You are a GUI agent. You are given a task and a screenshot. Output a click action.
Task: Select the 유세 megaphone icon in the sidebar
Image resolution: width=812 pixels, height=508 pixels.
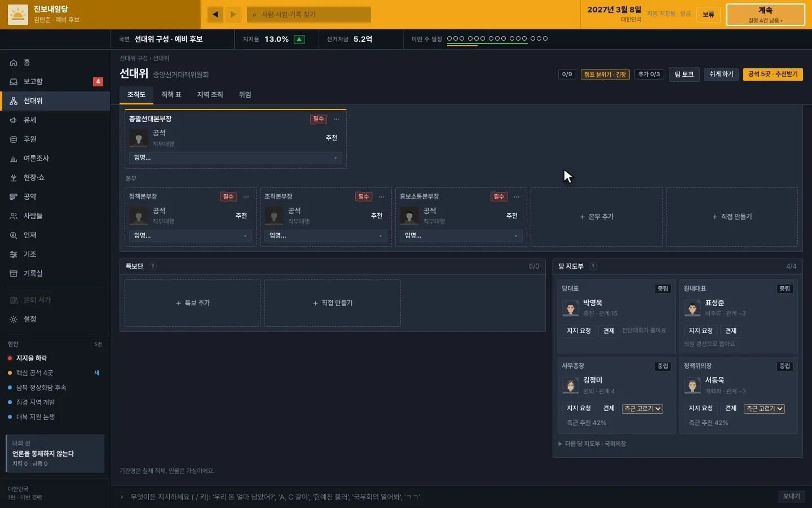click(14, 120)
